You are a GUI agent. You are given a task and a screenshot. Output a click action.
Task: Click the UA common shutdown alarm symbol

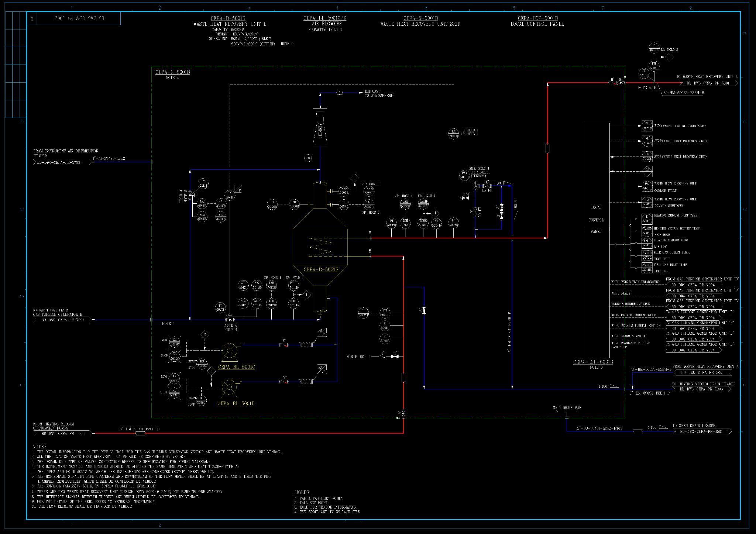coord(647,201)
